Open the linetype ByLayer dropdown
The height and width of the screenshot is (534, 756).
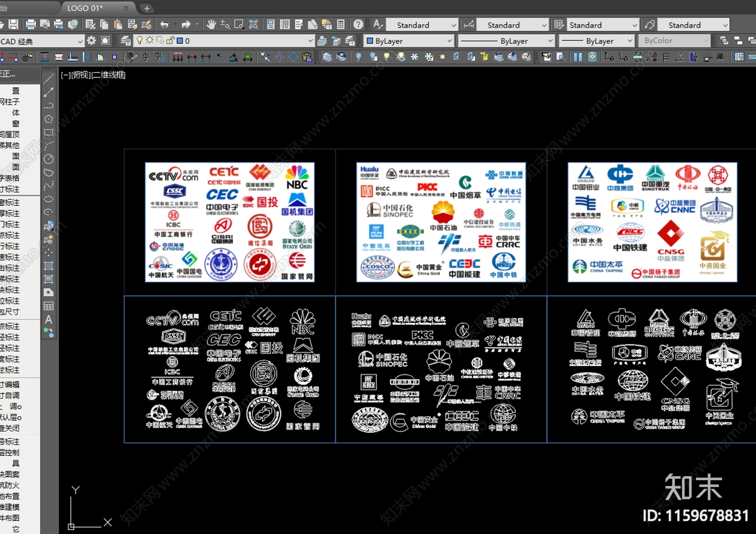(550, 41)
